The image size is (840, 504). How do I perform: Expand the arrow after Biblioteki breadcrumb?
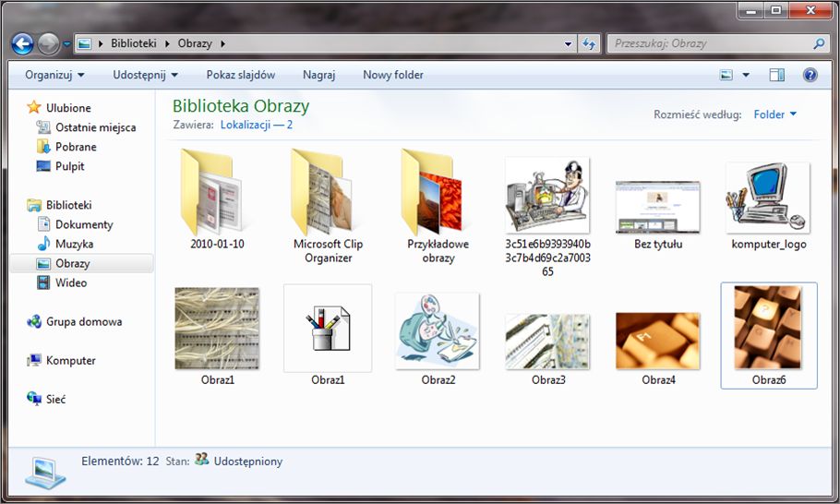[x=167, y=44]
